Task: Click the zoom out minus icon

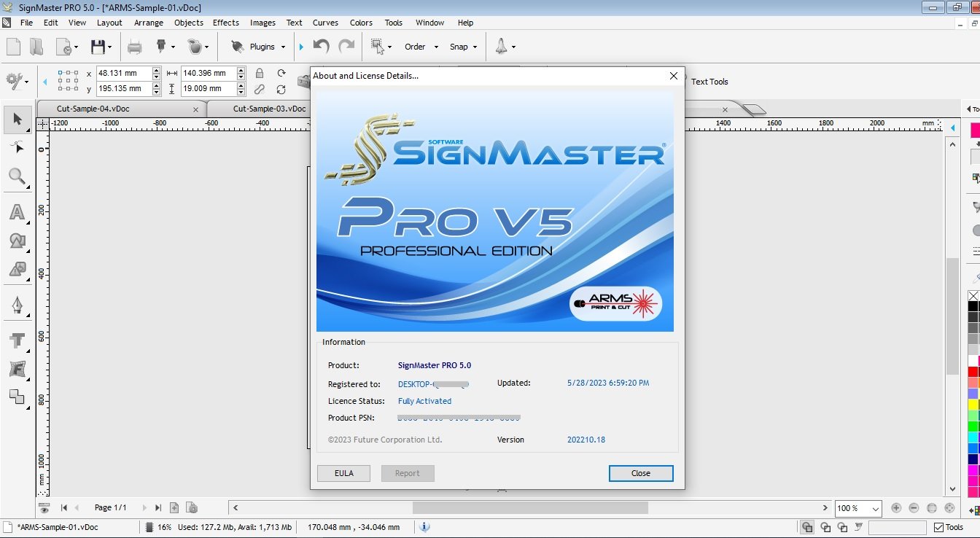Action: 914,508
